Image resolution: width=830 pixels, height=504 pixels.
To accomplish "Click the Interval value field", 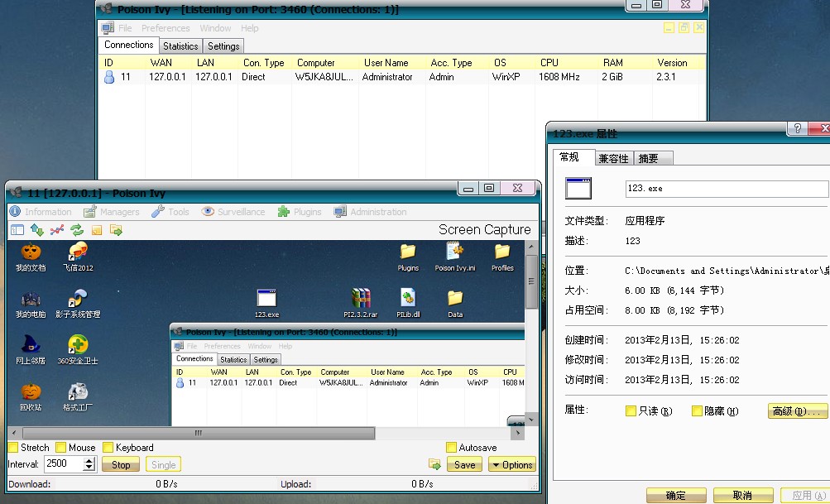I will 64,464.
